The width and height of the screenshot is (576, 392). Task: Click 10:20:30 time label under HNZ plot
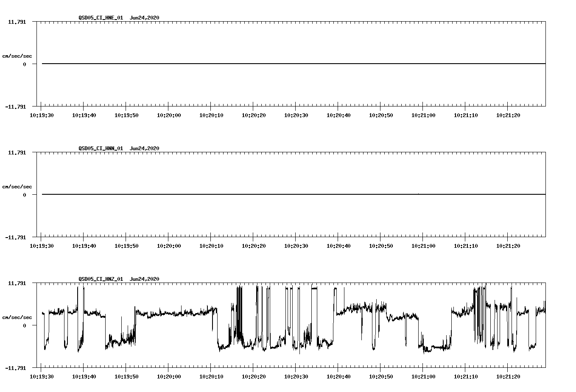(296, 376)
